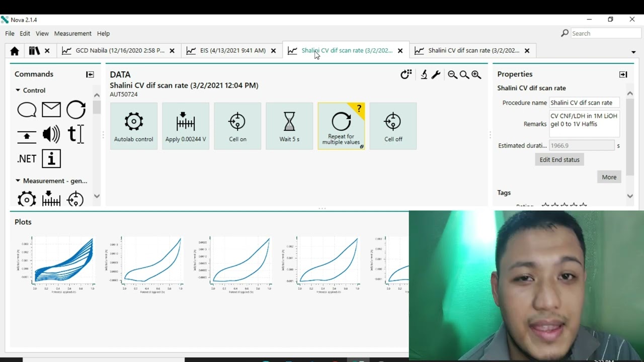Select Apply command icon in Commands panel
Viewport: 644px width, 362px height.
(51, 200)
